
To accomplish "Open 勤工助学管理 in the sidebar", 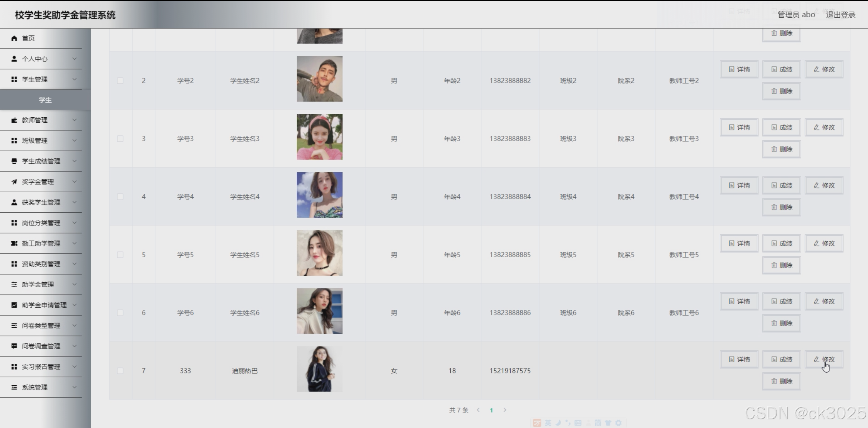I will tap(41, 243).
